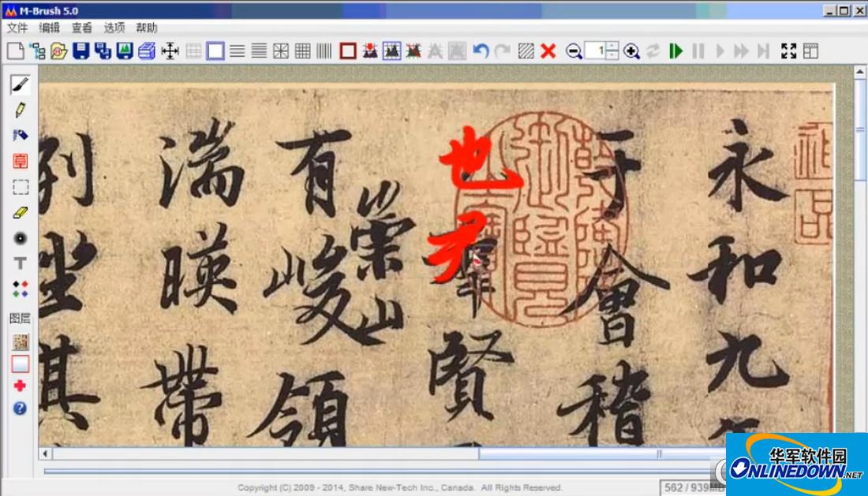Image resolution: width=868 pixels, height=496 pixels.
Task: Click the zoom level value field
Action: point(595,51)
